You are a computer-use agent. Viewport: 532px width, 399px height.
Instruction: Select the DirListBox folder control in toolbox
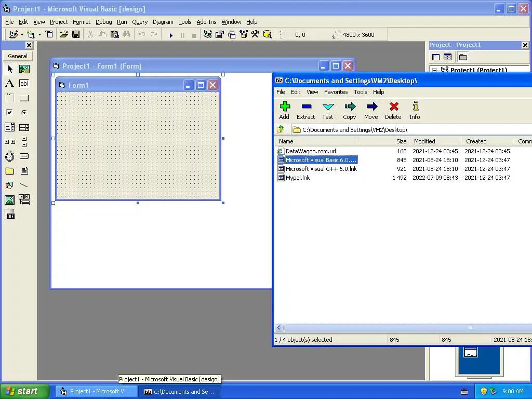[x=10, y=170]
